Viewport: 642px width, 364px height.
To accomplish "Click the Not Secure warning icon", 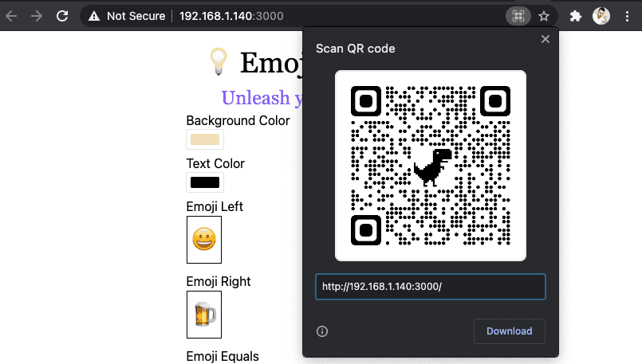I will (x=94, y=16).
